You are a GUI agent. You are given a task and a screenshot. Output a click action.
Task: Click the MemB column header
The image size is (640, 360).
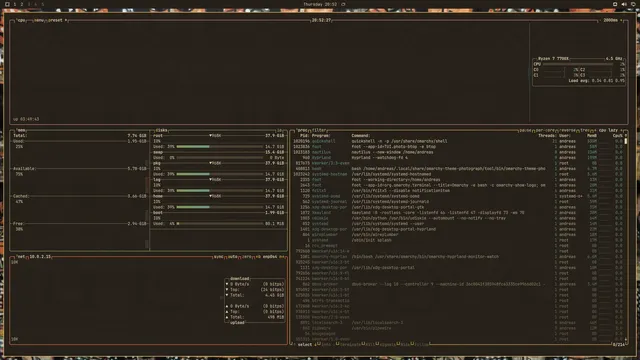(592, 136)
